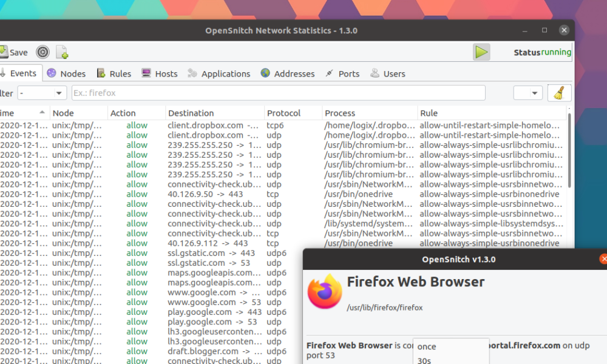This screenshot has width=607, height=364.
Task: Click the /lib/systemd/system... process cell
Action: (368, 224)
